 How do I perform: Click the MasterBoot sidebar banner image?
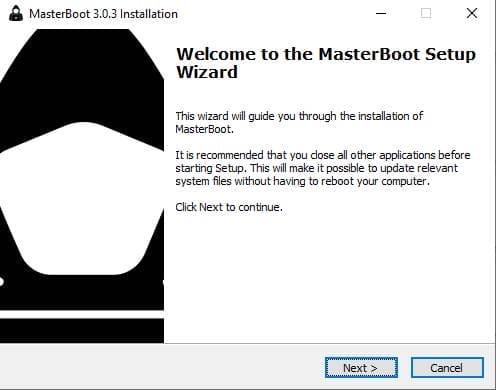click(x=82, y=186)
